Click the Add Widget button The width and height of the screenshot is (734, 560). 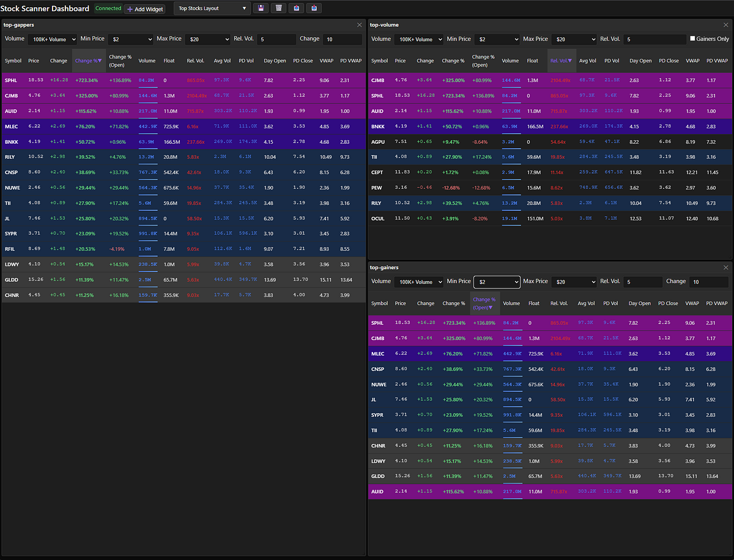coord(145,9)
